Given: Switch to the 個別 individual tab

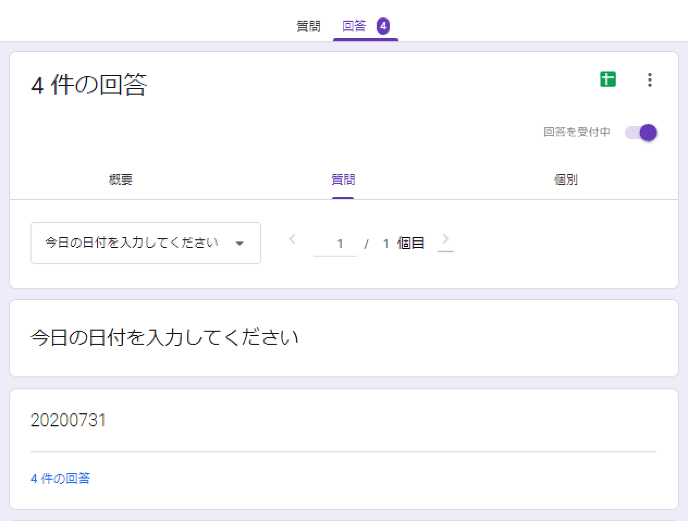Looking at the screenshot, I should pos(565,180).
